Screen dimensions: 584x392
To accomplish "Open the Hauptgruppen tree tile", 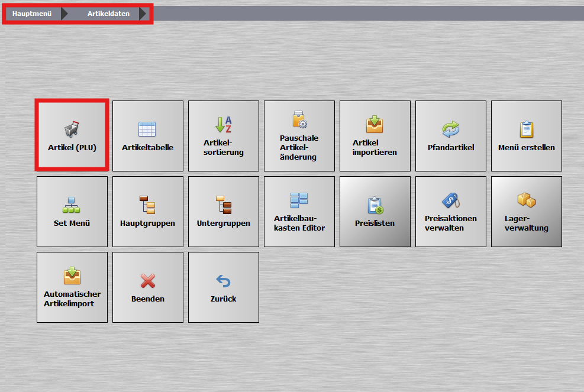I will 148,212.
